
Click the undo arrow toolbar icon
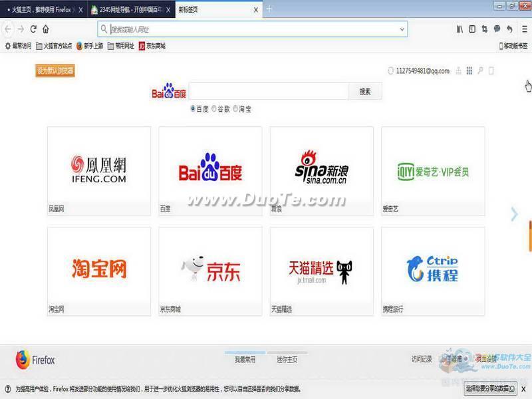(509, 29)
